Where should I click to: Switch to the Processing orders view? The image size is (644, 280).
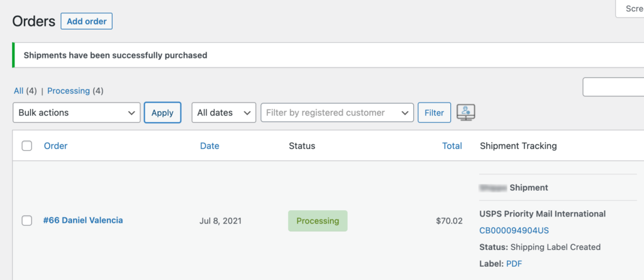[69, 91]
